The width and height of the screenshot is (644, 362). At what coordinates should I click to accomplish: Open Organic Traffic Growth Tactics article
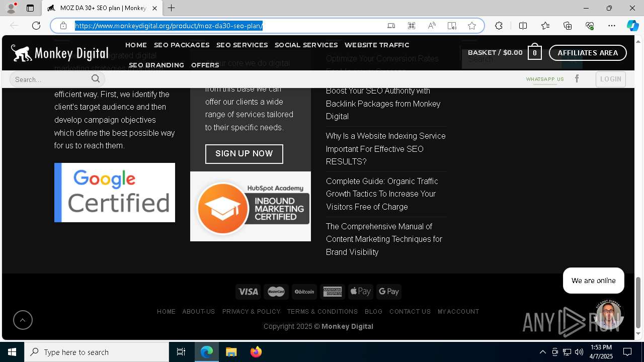(382, 194)
